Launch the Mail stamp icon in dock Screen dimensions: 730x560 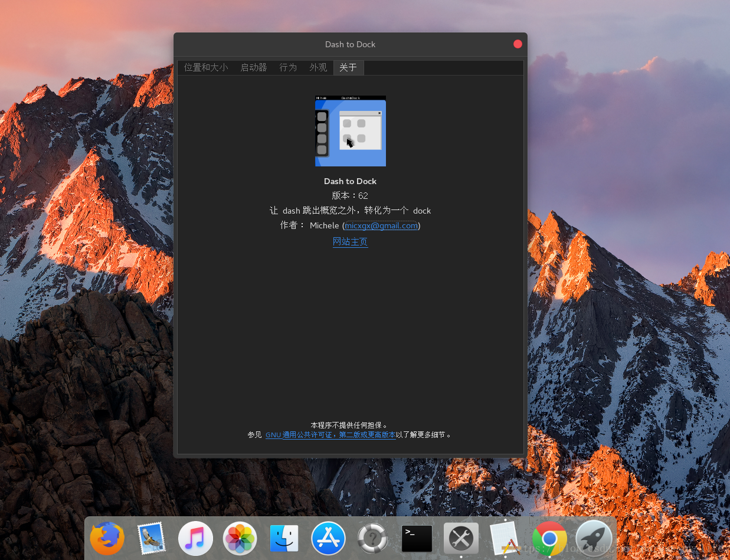151,539
